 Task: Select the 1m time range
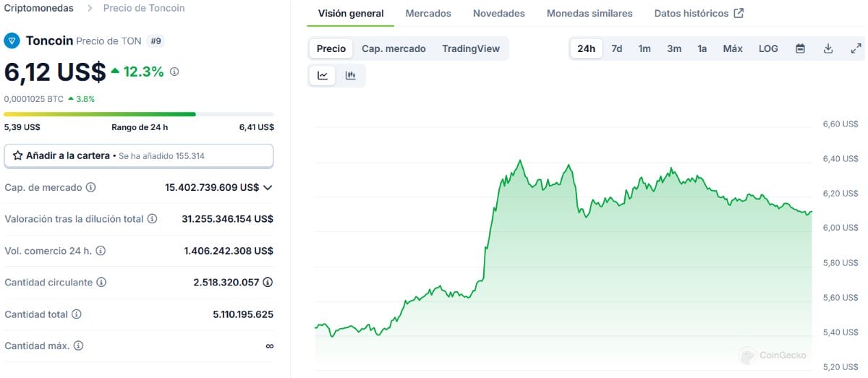(644, 48)
